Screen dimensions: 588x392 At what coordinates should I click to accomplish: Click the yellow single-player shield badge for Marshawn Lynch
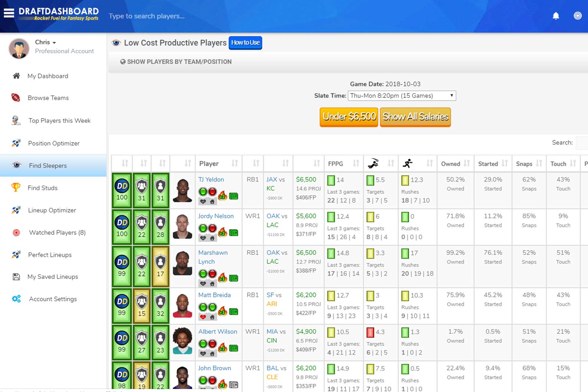point(160,266)
